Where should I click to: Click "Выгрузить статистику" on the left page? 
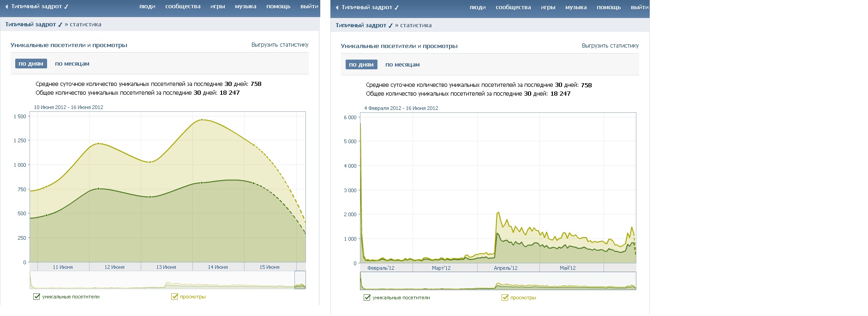280,45
